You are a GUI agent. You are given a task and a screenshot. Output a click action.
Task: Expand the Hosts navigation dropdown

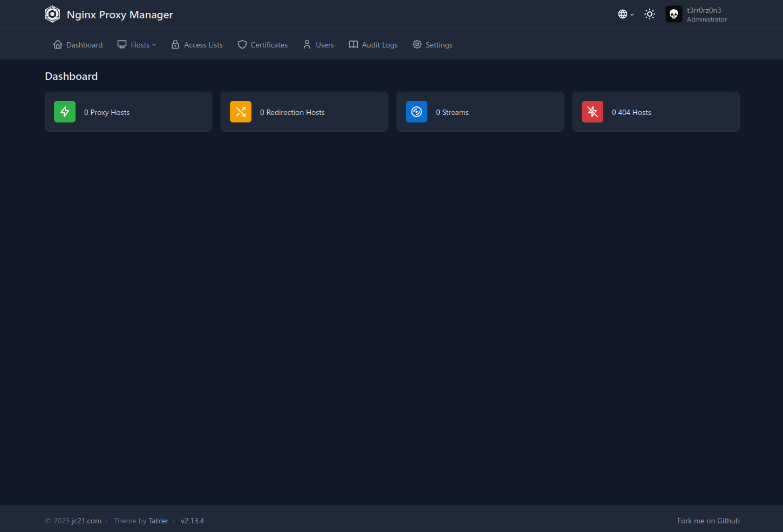click(137, 44)
